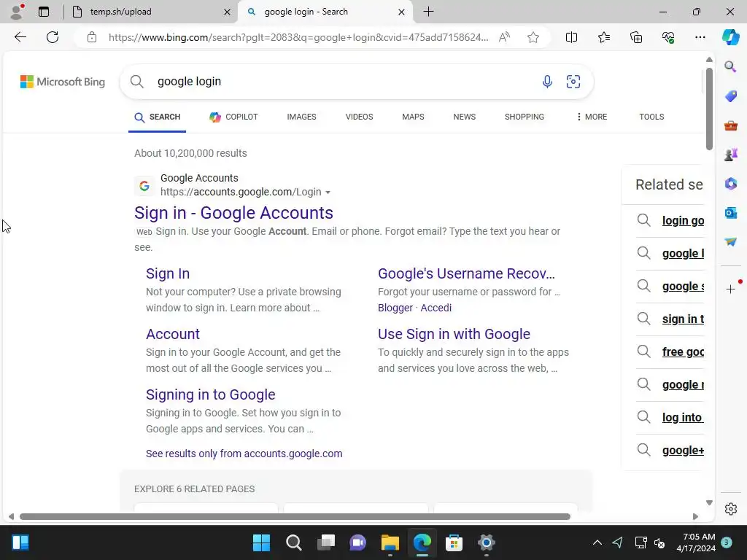Click the magnifier icon in Bing search box
The height and width of the screenshot is (560, 747).
click(136, 82)
